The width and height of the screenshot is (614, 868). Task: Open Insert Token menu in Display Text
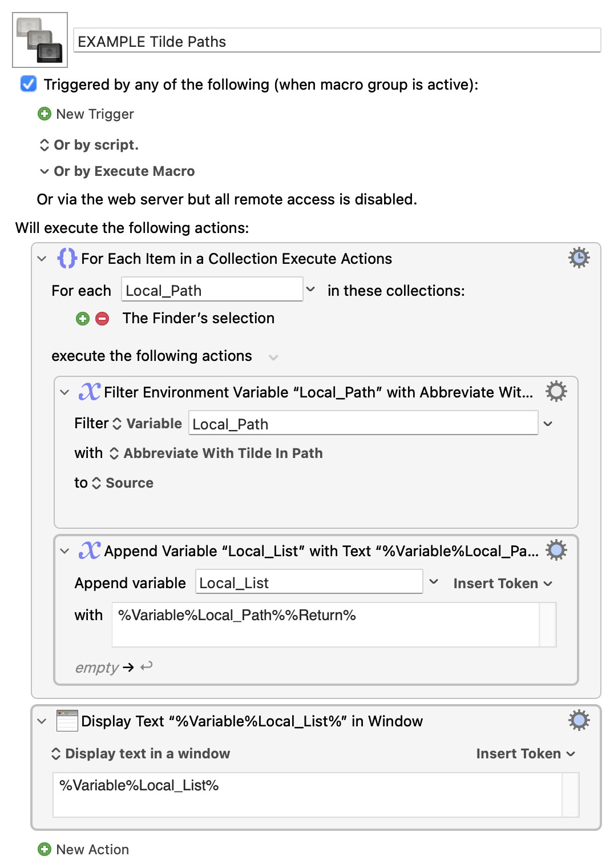tap(525, 754)
